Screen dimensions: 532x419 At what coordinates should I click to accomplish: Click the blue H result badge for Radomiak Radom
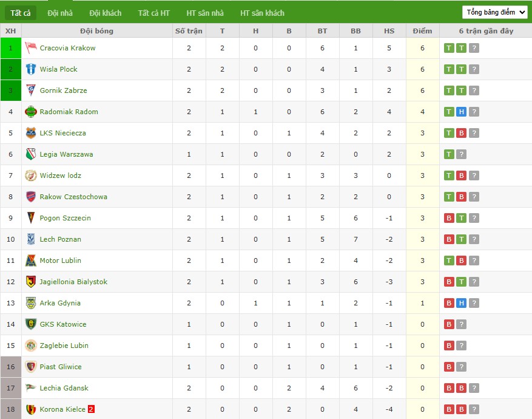(x=461, y=112)
